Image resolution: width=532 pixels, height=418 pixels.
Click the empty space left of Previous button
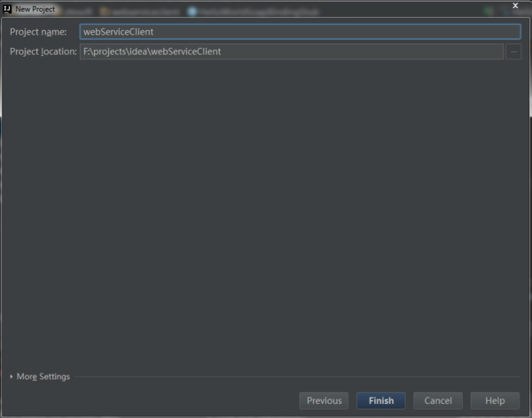click(x=151, y=400)
